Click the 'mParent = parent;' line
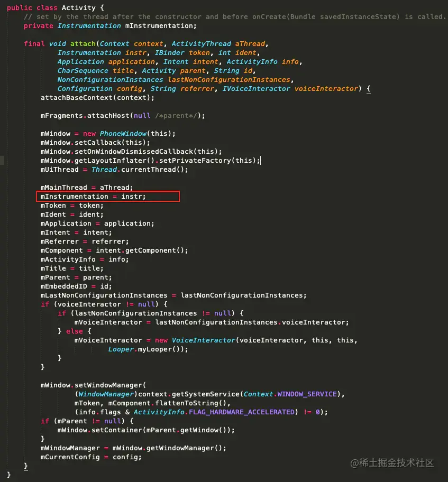Viewport: 448px width, 482px height. [x=76, y=277]
